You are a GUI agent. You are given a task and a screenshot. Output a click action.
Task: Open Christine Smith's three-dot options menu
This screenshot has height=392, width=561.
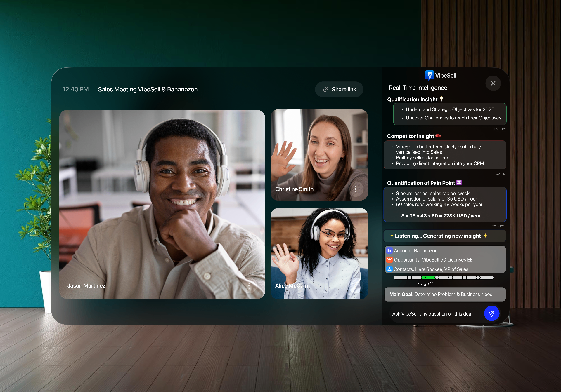click(355, 189)
